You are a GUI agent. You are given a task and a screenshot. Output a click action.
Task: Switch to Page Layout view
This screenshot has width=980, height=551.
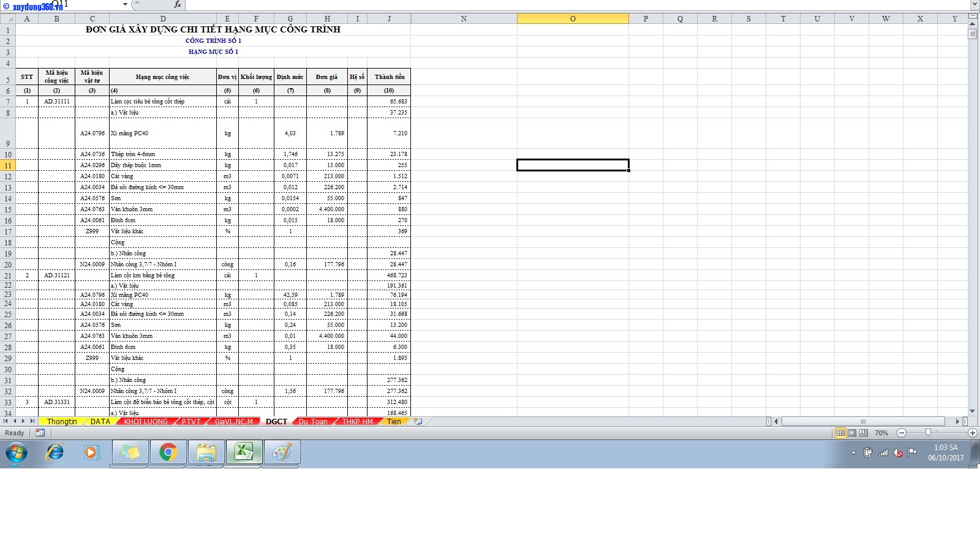[x=852, y=433]
